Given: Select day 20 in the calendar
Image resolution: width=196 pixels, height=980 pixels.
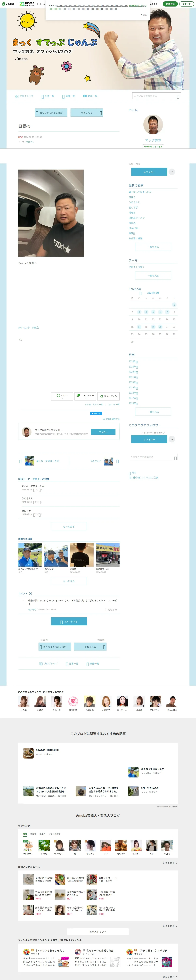Looking at the screenshot, I should (160, 327).
